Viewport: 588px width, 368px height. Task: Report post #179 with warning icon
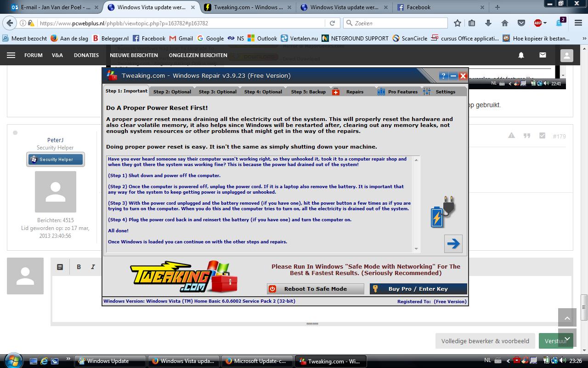tap(511, 136)
